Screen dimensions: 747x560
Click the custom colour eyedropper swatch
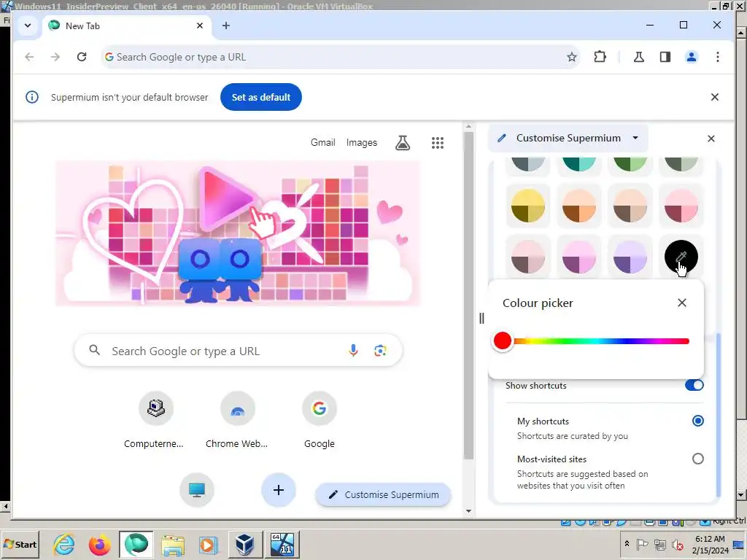[x=681, y=257]
